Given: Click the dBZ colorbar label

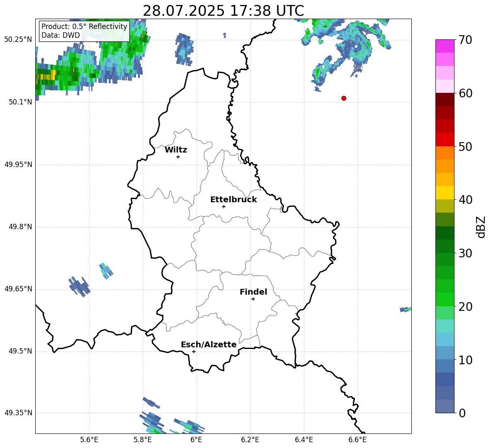Looking at the screenshot, I should 481,227.
